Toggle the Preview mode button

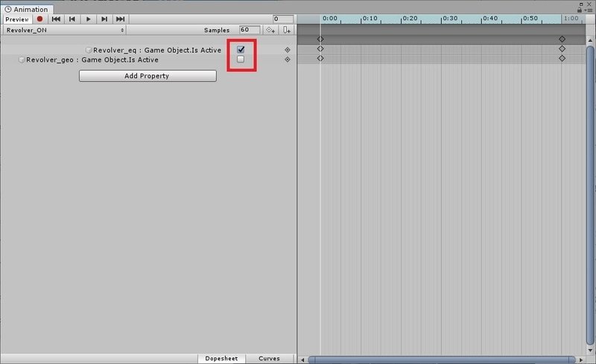pos(17,19)
